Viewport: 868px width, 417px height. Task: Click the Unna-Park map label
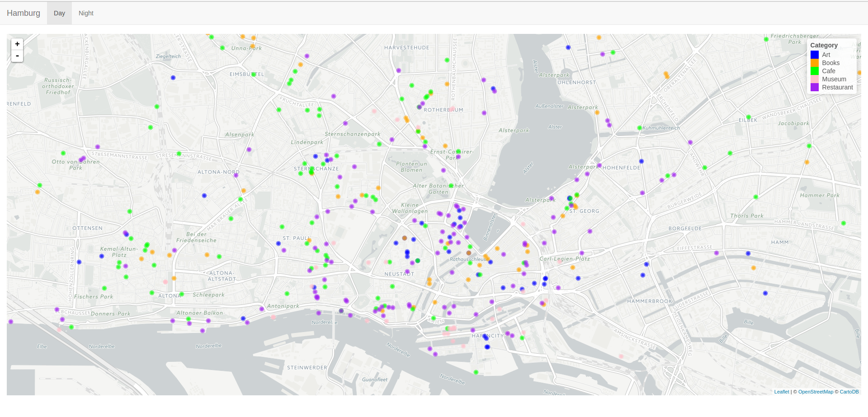coord(246,48)
